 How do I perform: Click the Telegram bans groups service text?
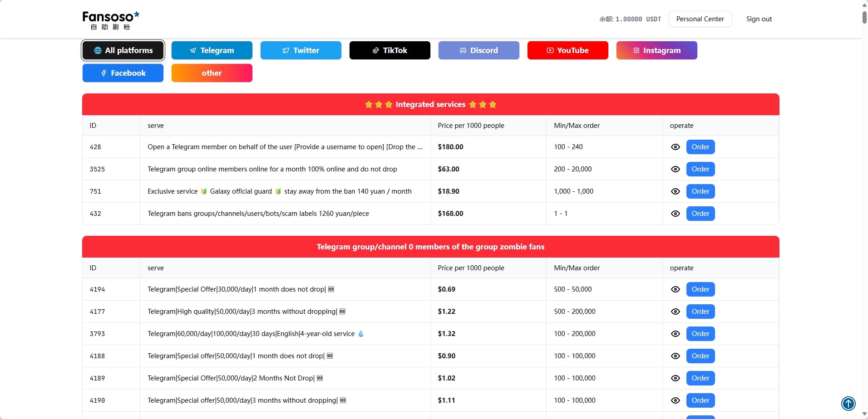coord(258,214)
